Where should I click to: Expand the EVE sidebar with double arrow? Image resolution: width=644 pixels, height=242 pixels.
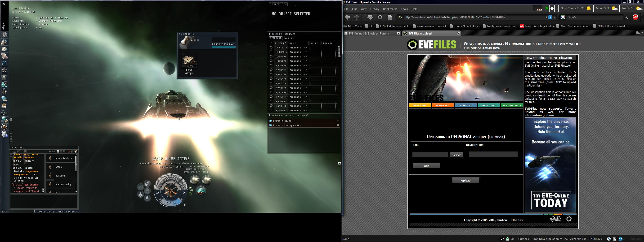4,4
